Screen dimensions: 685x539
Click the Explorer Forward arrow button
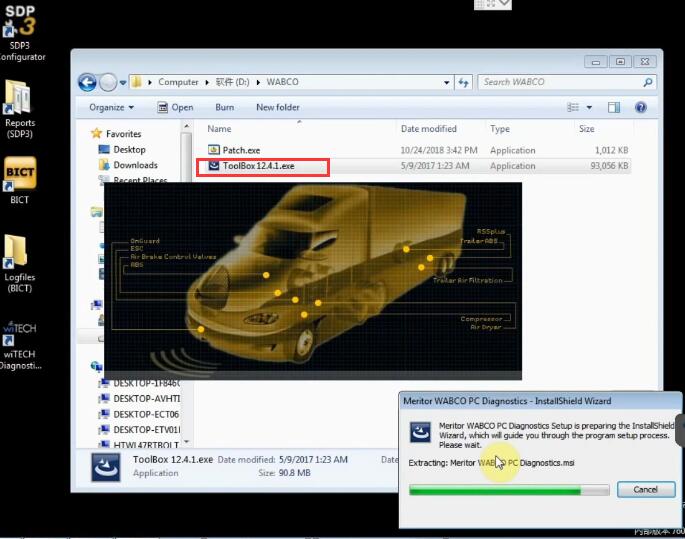(x=107, y=82)
